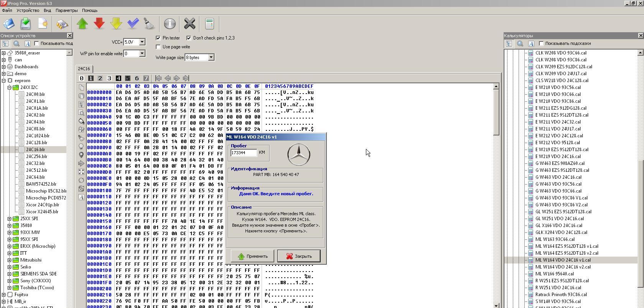644x308 pixels.
Task: Toggle the Pin tester checkbox
Action: [158, 38]
